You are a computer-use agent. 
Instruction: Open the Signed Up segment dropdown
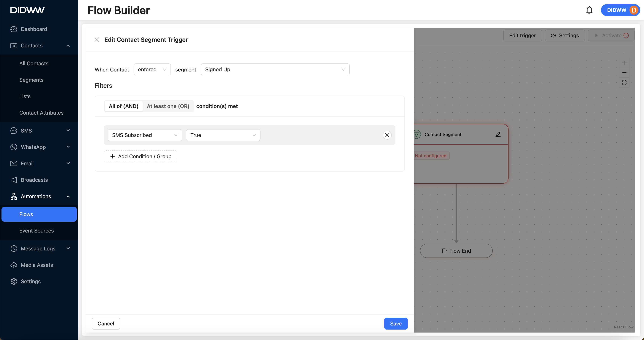pos(275,69)
